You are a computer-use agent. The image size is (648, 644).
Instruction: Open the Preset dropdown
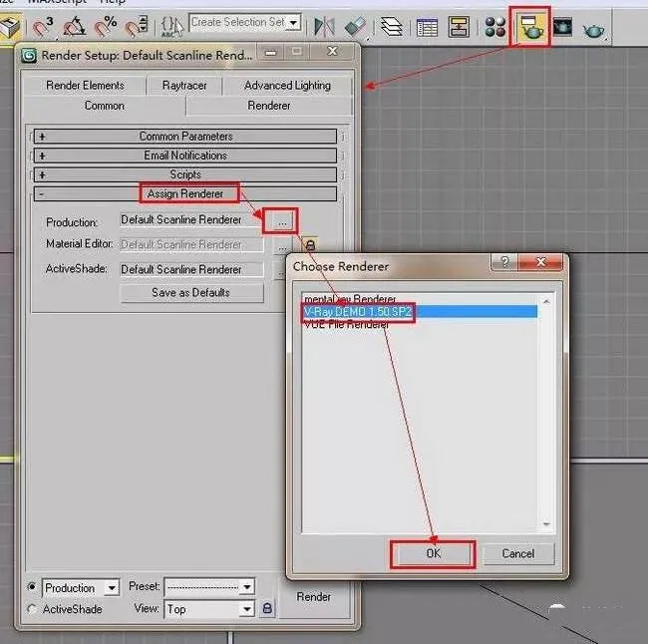click(x=246, y=586)
